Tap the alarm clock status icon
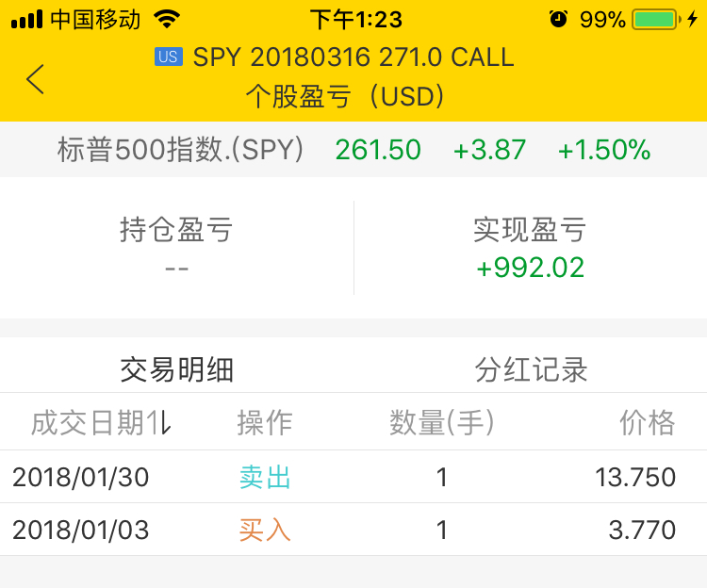Screen dimensions: 707x588 558,20
